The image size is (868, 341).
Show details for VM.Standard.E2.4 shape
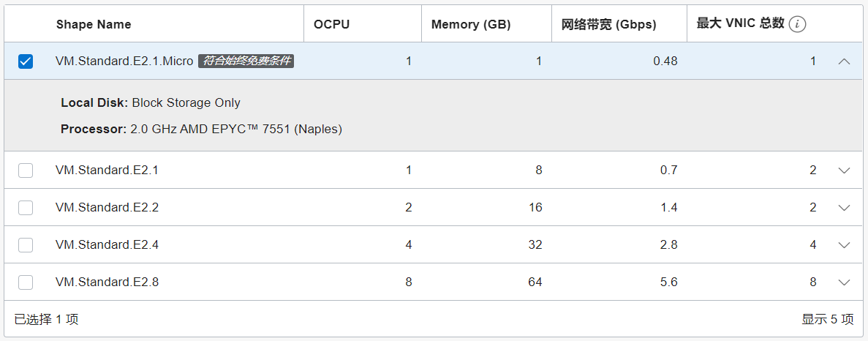pos(844,245)
